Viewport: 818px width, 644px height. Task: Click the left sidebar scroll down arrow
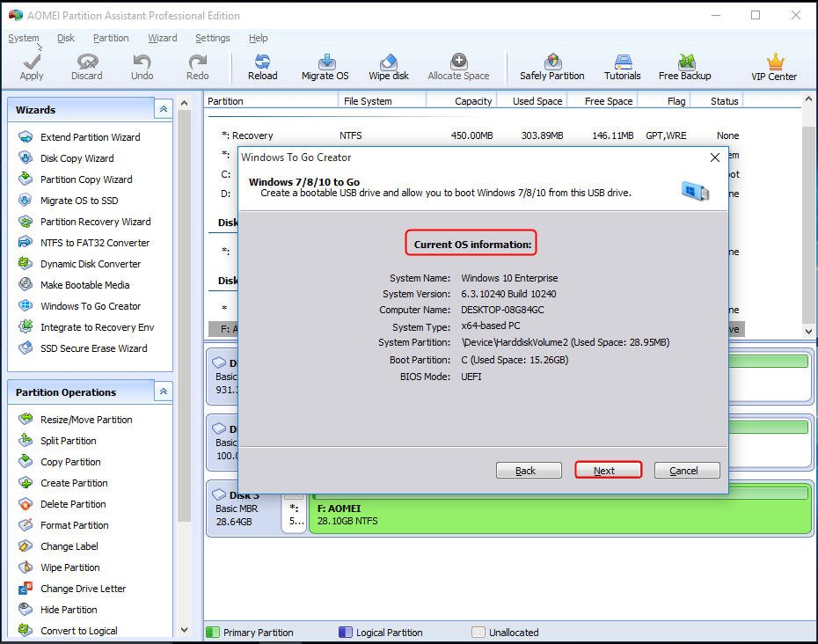[184, 630]
